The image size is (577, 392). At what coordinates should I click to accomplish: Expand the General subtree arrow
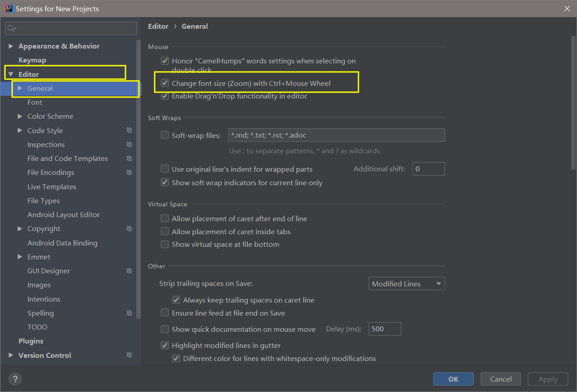(20, 88)
